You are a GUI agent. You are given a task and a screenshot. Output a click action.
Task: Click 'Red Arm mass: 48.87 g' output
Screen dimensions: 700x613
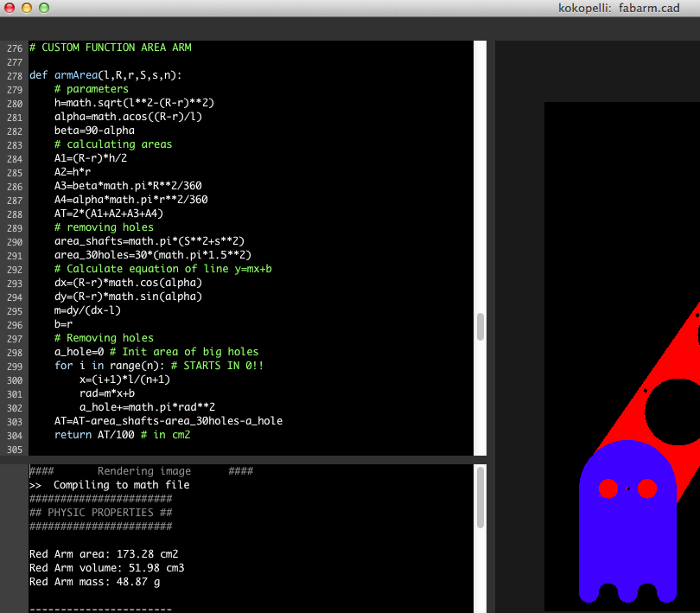(x=95, y=582)
